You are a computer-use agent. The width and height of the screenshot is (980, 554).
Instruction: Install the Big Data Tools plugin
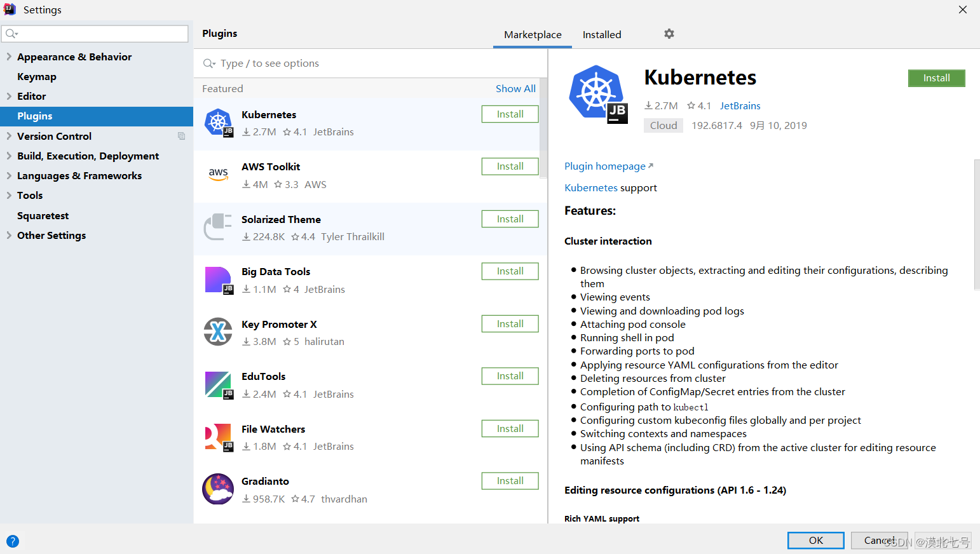pos(510,271)
